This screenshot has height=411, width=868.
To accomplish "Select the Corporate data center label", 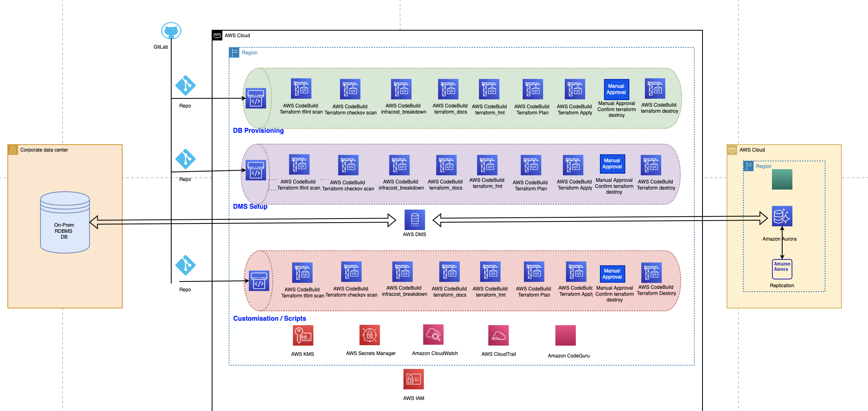I will (x=44, y=150).
